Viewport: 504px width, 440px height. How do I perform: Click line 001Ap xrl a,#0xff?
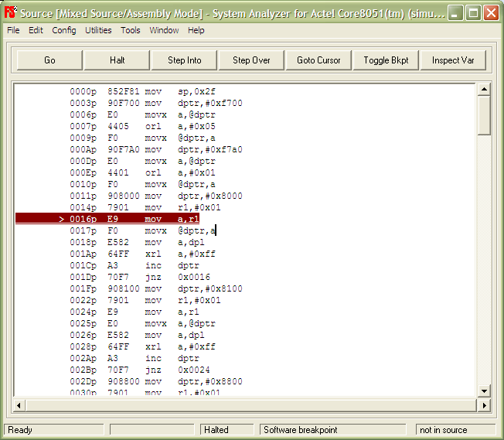[142, 254]
